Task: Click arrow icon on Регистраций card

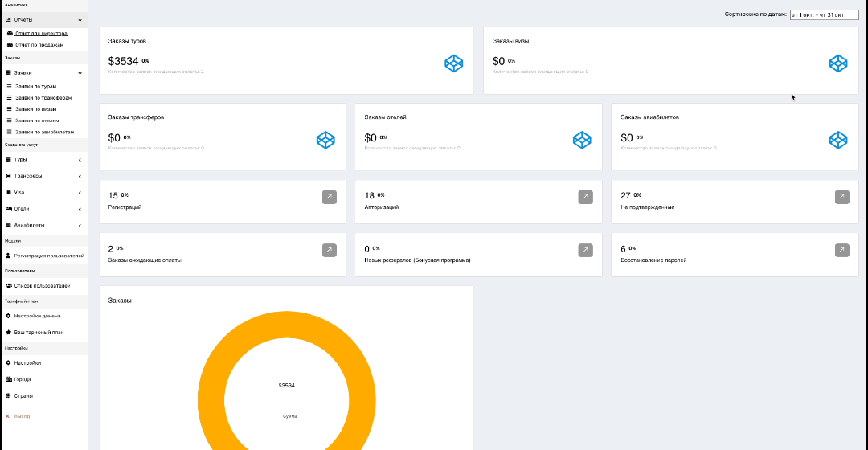Action: 330,197
